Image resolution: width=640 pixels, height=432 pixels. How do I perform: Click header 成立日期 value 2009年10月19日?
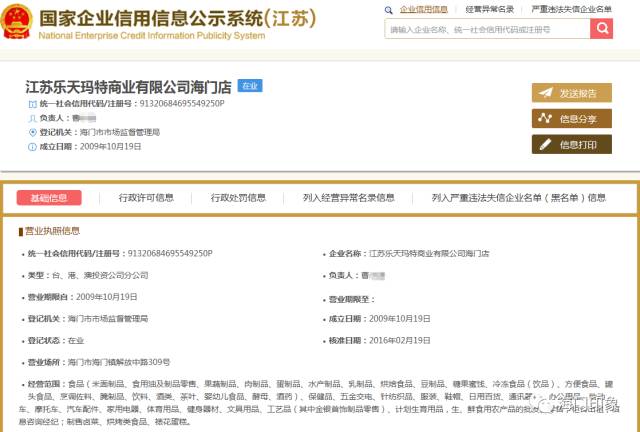(x=110, y=146)
